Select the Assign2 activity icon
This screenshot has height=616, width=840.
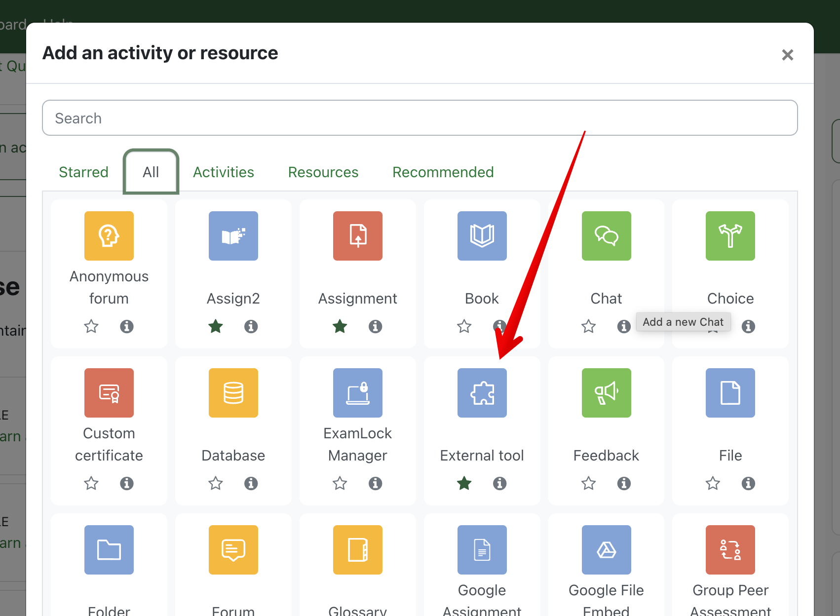click(x=233, y=236)
